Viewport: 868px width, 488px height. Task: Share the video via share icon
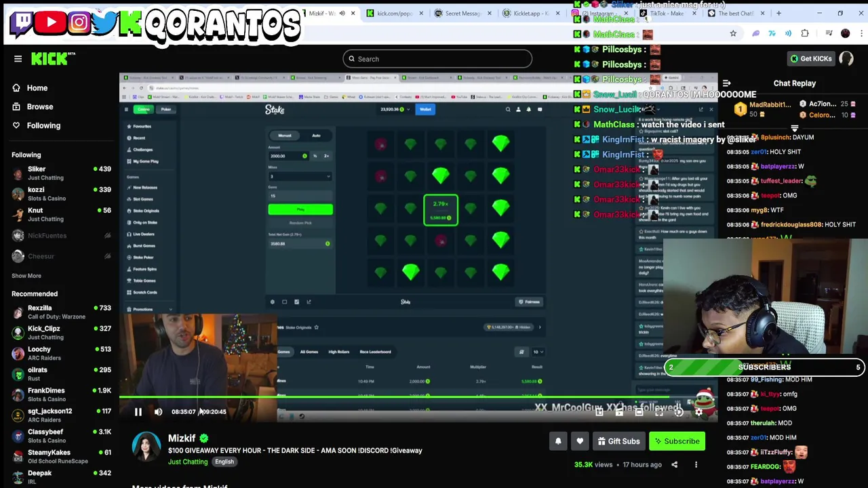pyautogui.click(x=674, y=465)
